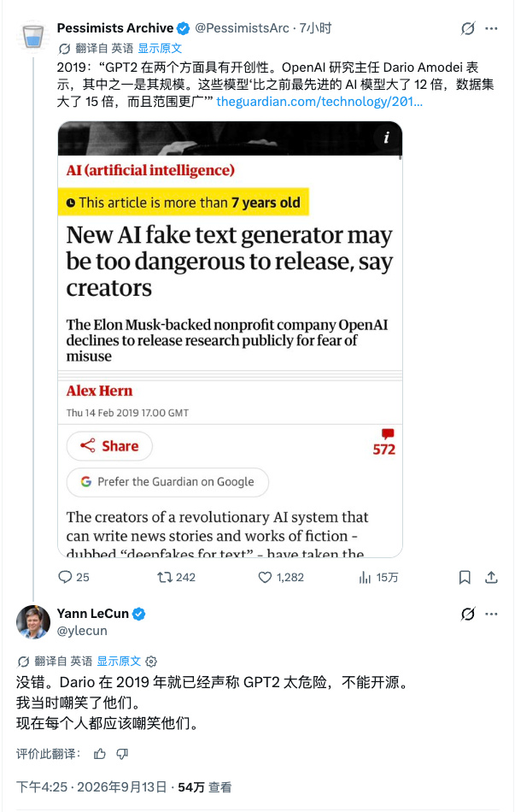515x812 pixels.
Task: Open more options on Pessimists Archive post
Action: tap(491, 28)
